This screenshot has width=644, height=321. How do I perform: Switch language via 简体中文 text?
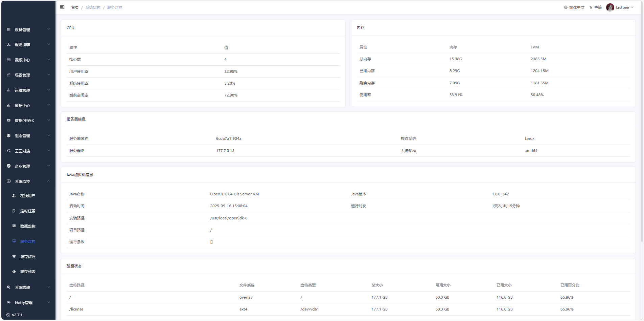coord(577,7)
